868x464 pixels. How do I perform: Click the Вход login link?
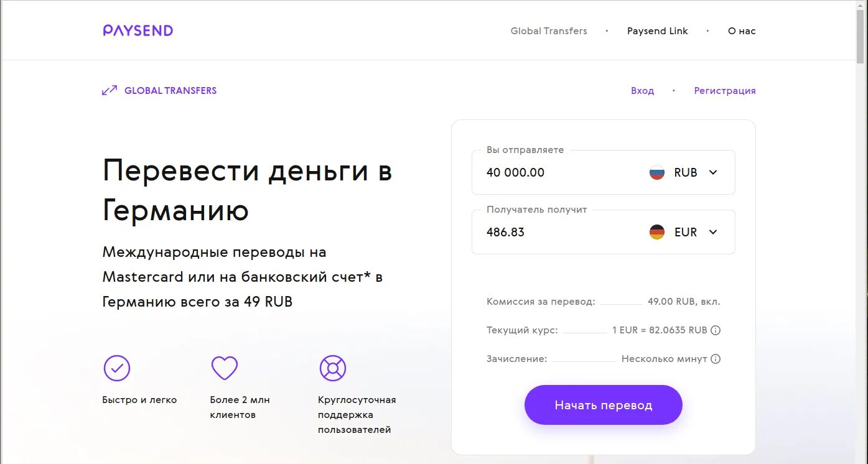pos(643,91)
